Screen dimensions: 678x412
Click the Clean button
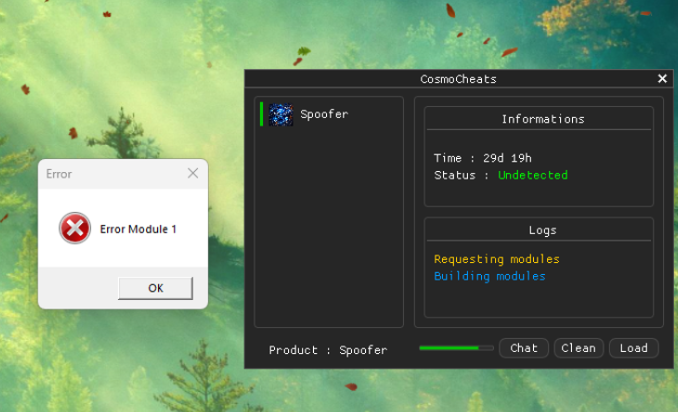[579, 348]
